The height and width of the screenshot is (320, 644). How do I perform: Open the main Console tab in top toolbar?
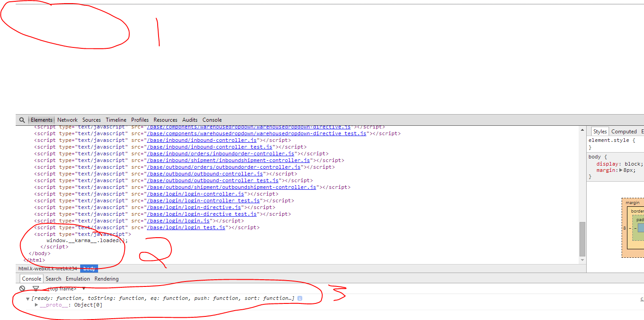pos(212,120)
